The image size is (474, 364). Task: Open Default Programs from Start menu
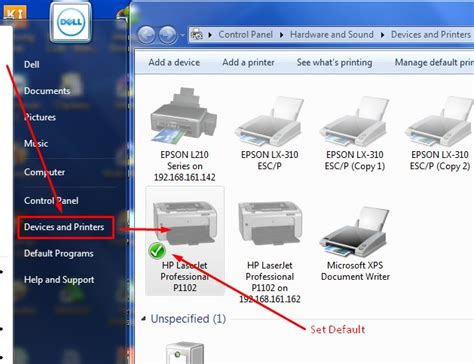(x=59, y=253)
